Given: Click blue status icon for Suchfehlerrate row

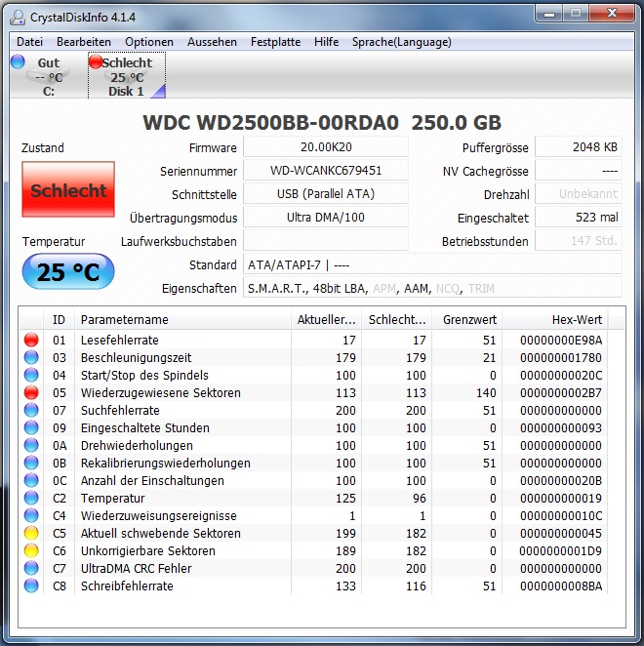Looking at the screenshot, I should [31, 411].
